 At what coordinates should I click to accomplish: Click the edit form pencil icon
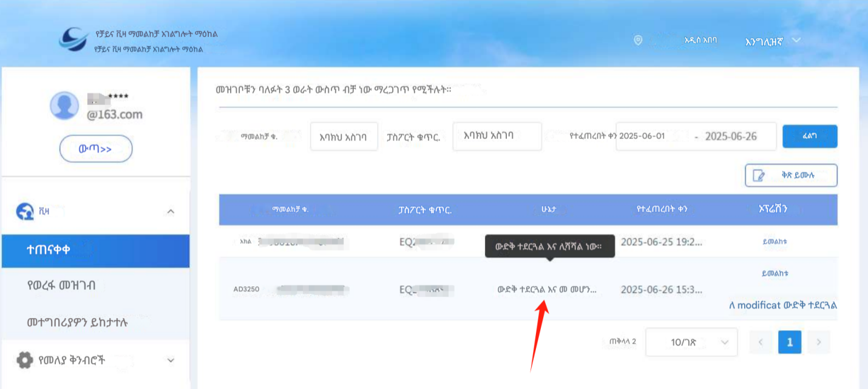[x=759, y=175]
